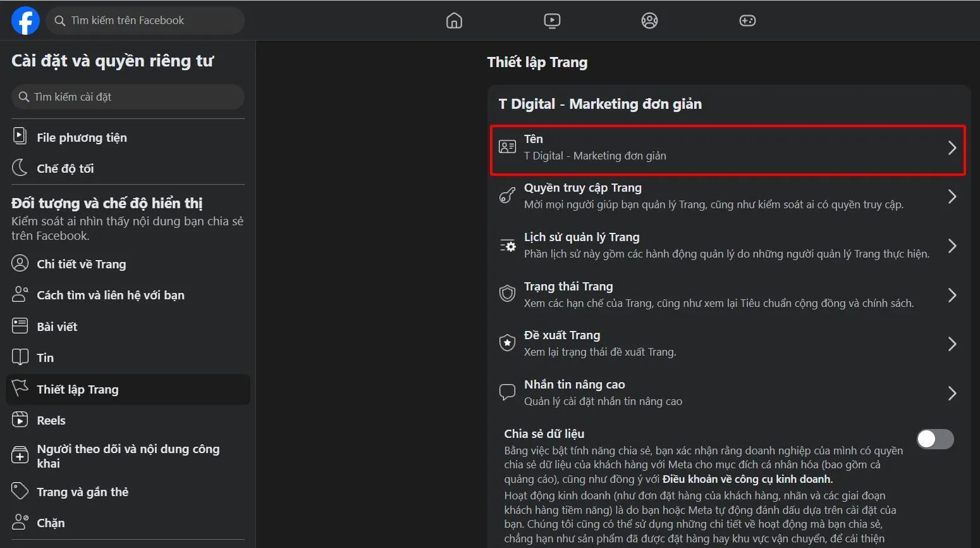Open the highlighted Tên setting row
The image size is (980, 548).
pyautogui.click(x=727, y=150)
